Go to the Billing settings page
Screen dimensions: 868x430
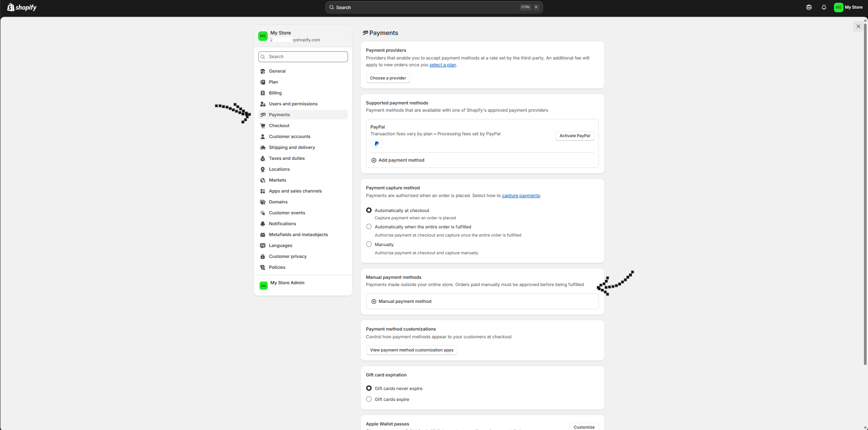tap(303, 93)
